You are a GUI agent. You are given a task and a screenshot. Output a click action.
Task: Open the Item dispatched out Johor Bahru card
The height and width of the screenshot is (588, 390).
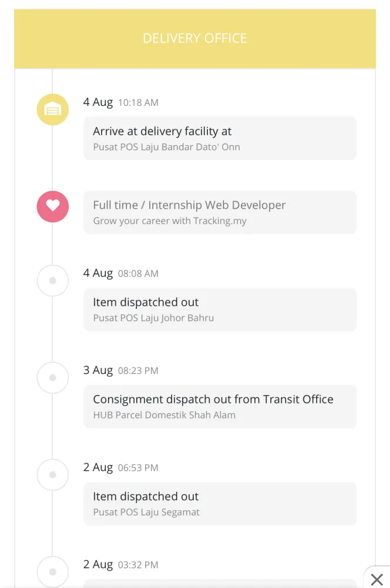point(220,309)
